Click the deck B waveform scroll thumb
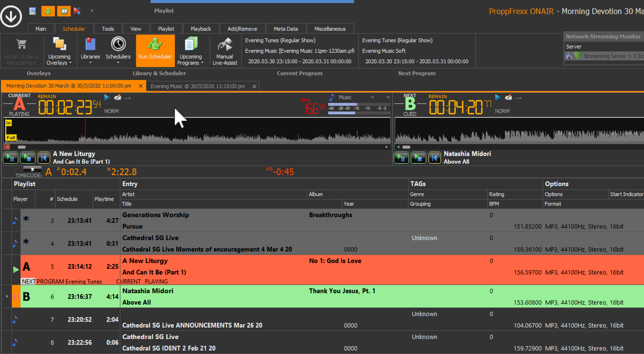 pyautogui.click(x=406, y=147)
